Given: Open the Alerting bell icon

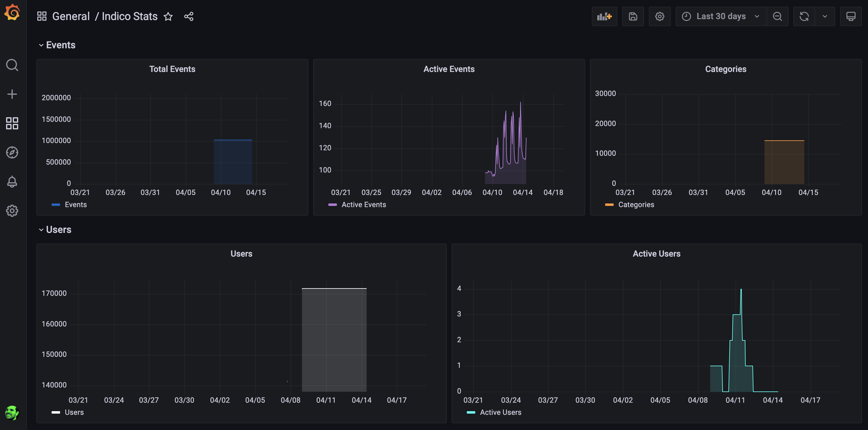Looking at the screenshot, I should tap(12, 182).
